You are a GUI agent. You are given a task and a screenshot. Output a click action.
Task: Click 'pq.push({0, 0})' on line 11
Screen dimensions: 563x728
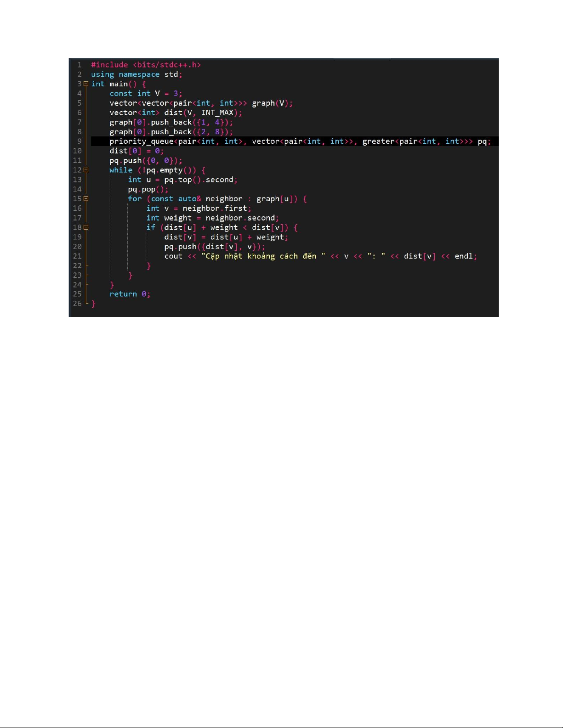(144, 161)
